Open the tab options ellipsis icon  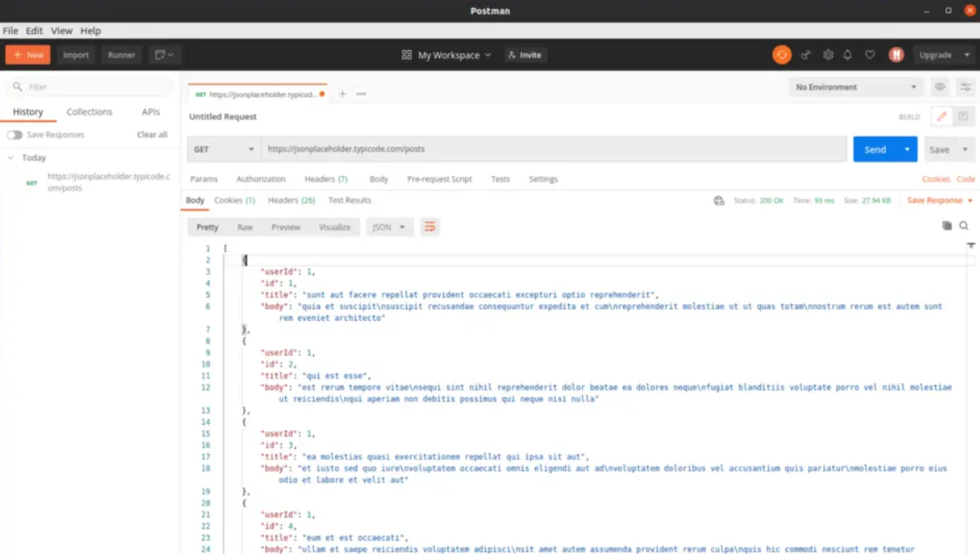pos(361,93)
